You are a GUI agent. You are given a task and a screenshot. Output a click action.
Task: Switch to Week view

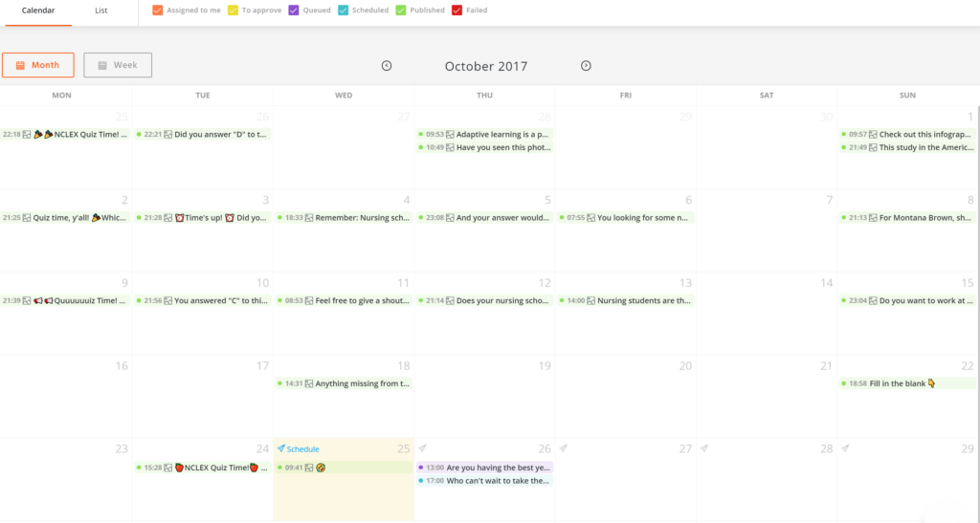118,65
